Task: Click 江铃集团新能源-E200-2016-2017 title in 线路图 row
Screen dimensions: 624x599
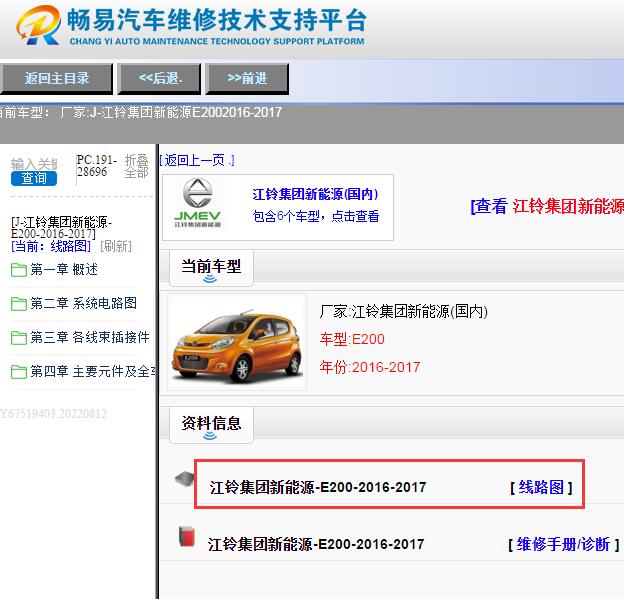Action: (x=318, y=487)
